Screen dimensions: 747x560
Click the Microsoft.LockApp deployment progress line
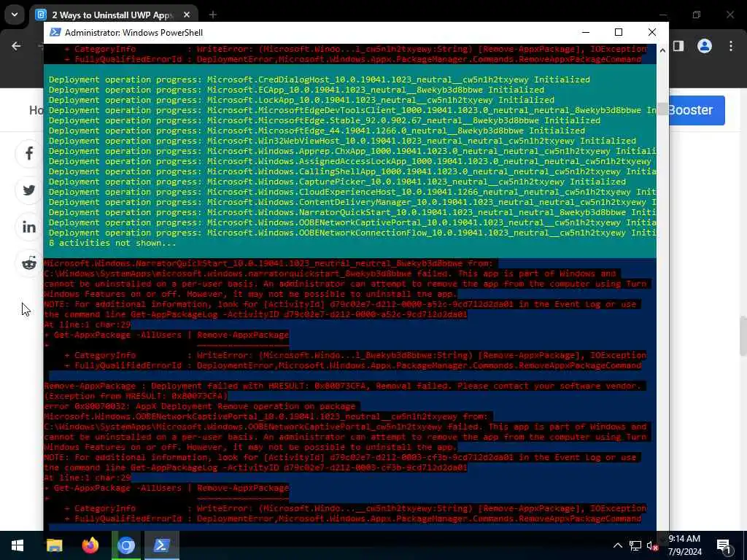point(301,100)
